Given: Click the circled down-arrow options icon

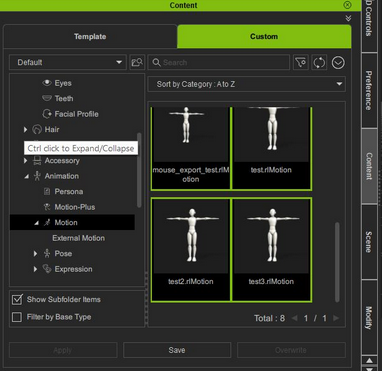Looking at the screenshot, I should pyautogui.click(x=338, y=62).
